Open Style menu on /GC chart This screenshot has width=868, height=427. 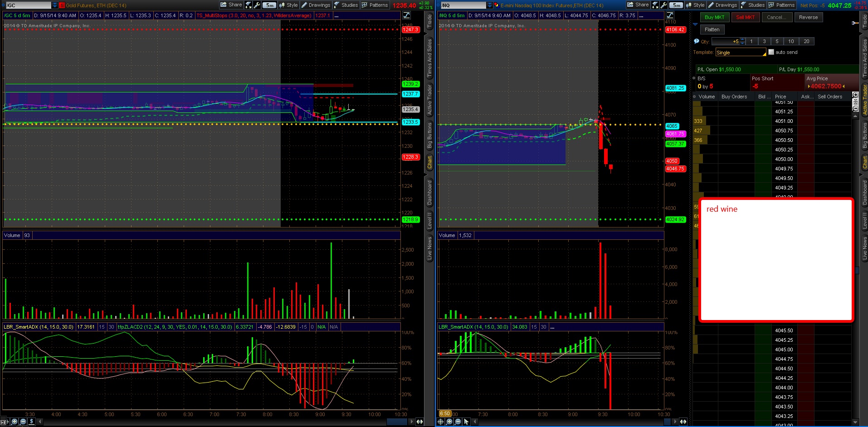coord(288,5)
